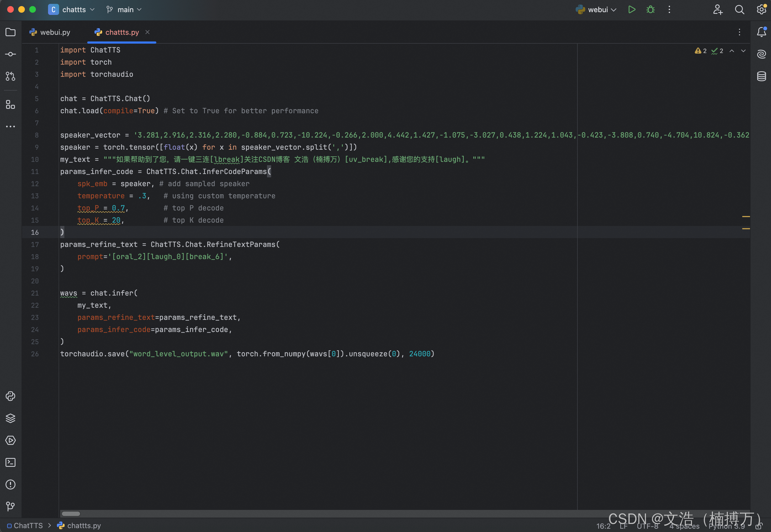The width and height of the screenshot is (771, 532).
Task: Go to next highlighted error arrow
Action: [x=743, y=51]
